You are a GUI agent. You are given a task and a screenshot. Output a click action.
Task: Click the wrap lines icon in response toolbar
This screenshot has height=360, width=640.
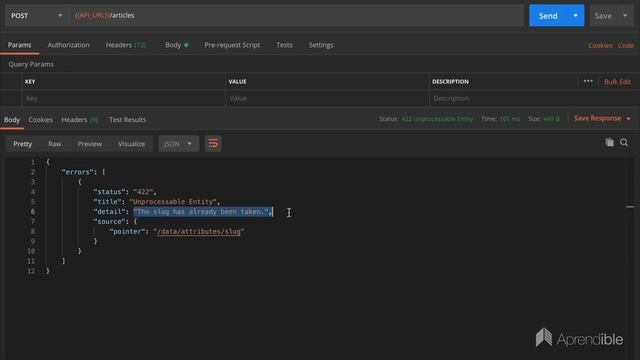click(213, 144)
